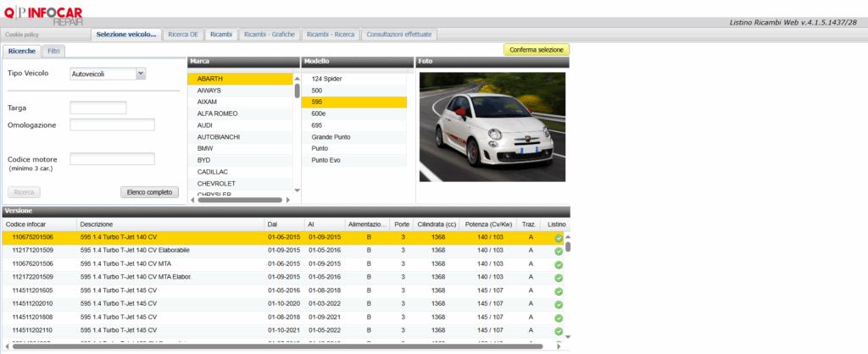Switch to the Filtri tab
This screenshot has width=868, height=354.
point(53,51)
